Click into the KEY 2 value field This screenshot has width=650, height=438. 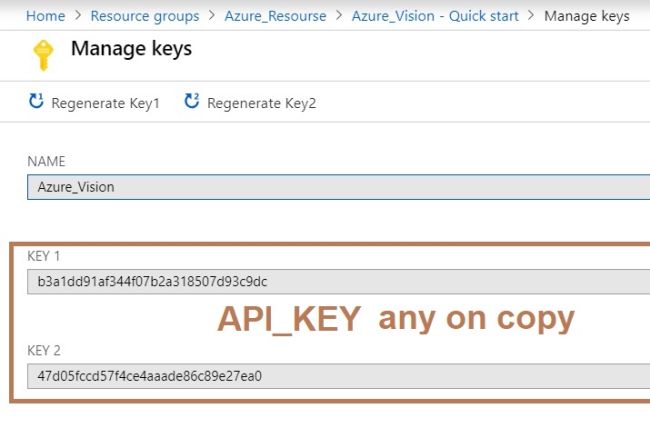(338, 376)
